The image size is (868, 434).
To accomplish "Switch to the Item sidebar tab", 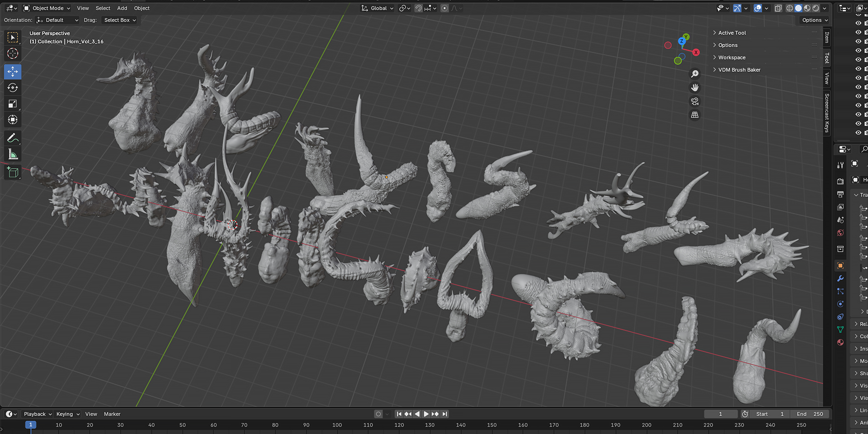I will click(x=827, y=37).
